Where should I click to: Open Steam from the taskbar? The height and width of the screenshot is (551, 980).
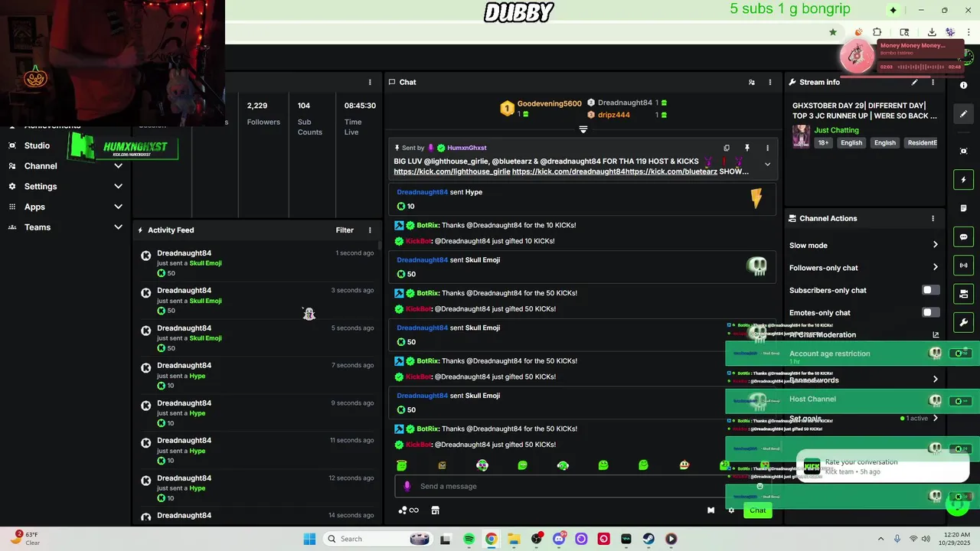click(648, 539)
